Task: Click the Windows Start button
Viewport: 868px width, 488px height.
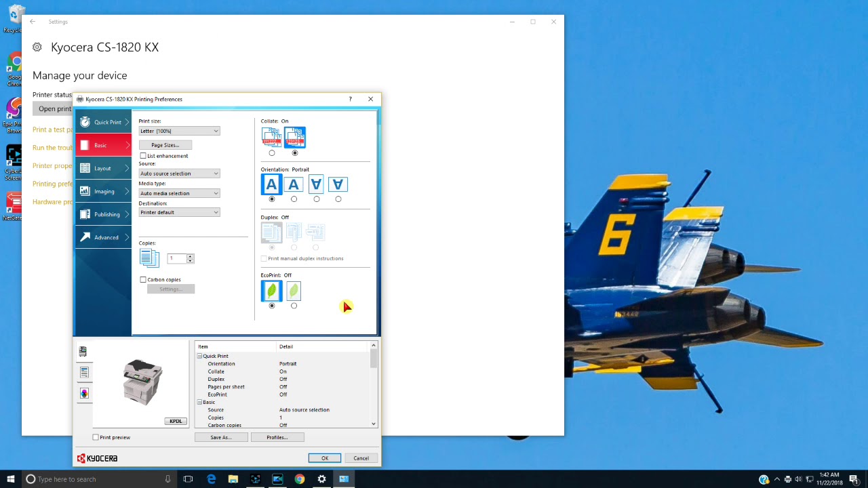Action: click(x=11, y=479)
